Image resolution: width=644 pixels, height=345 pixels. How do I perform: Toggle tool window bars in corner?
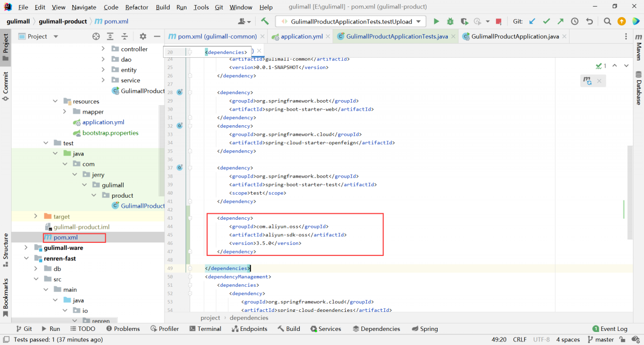(6, 339)
